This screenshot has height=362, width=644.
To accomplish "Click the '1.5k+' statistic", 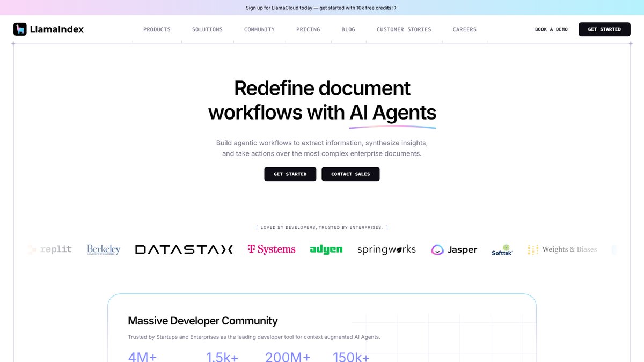I will click(x=222, y=357).
